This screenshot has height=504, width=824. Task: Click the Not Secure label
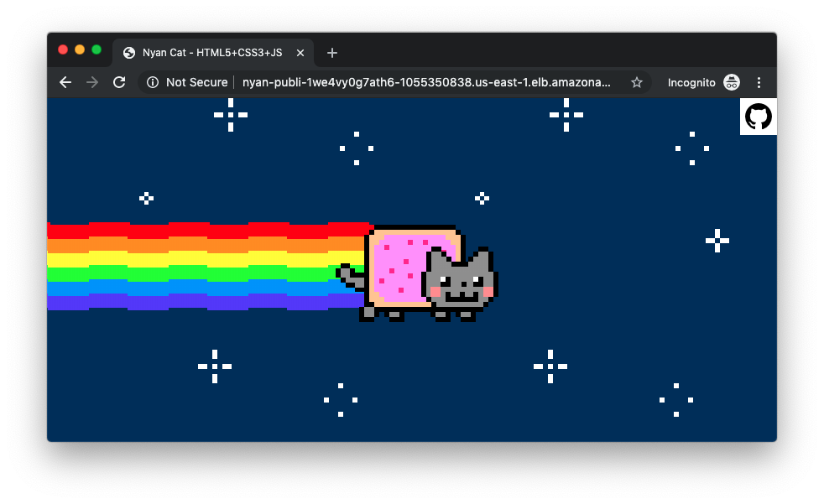tap(196, 82)
